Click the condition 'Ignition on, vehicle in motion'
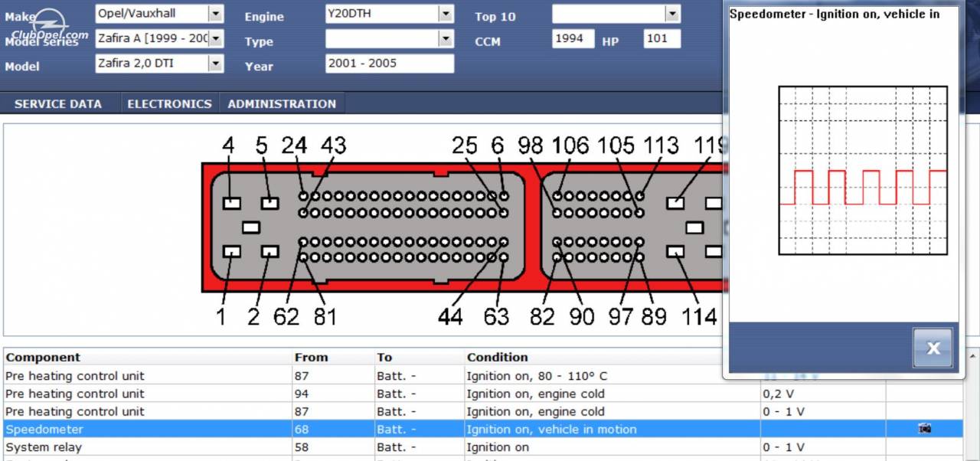Viewport: 980px width, 461px height. [x=551, y=430]
